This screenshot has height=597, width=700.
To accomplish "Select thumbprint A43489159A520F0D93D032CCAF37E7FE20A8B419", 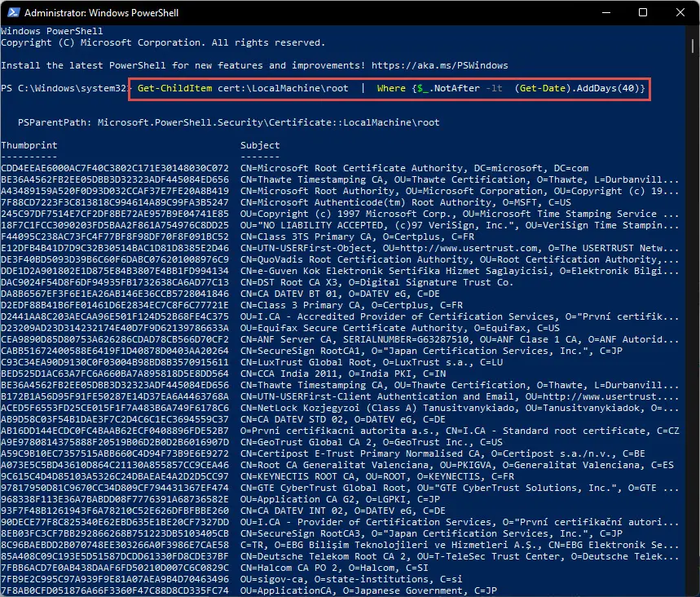I will pos(115,192).
